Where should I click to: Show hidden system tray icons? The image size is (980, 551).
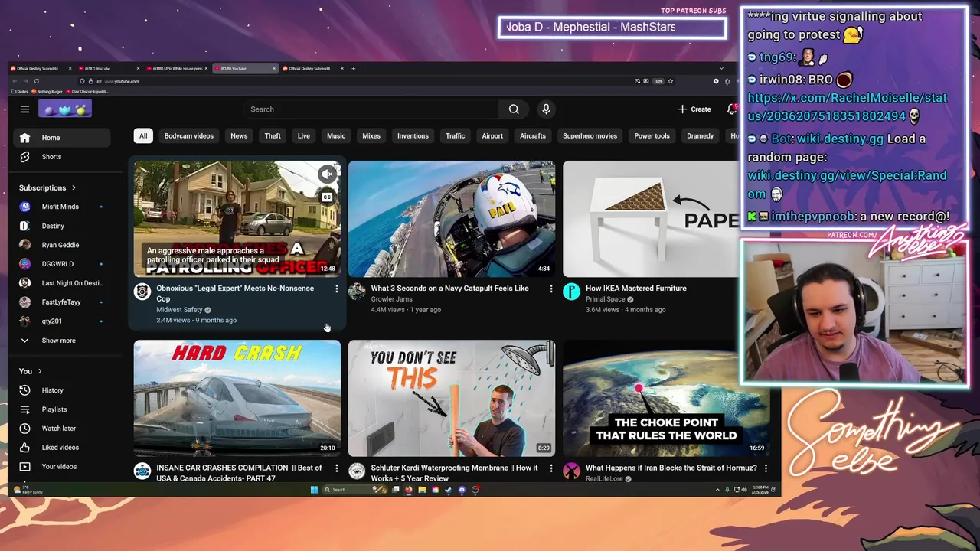point(717,490)
